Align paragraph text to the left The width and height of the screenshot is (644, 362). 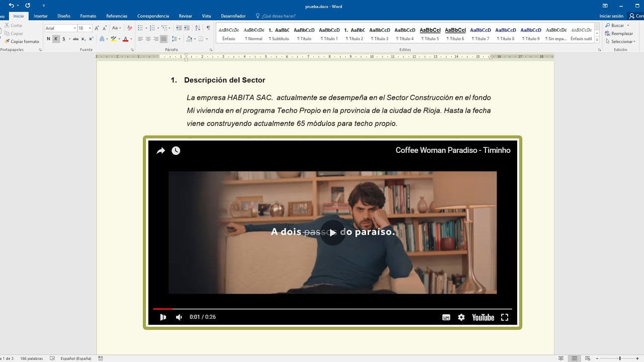(x=140, y=39)
